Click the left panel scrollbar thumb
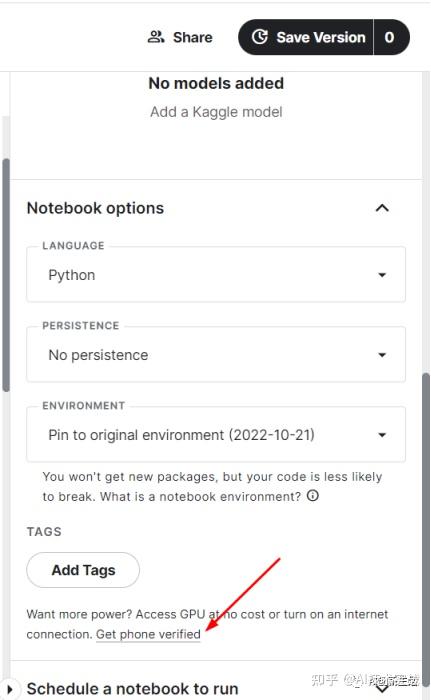 point(6,275)
